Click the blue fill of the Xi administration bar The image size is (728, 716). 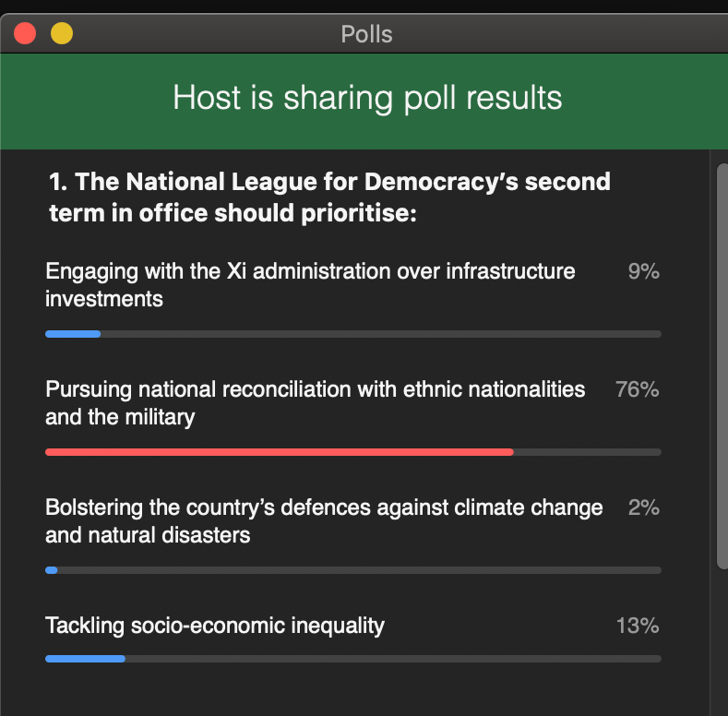click(72, 334)
